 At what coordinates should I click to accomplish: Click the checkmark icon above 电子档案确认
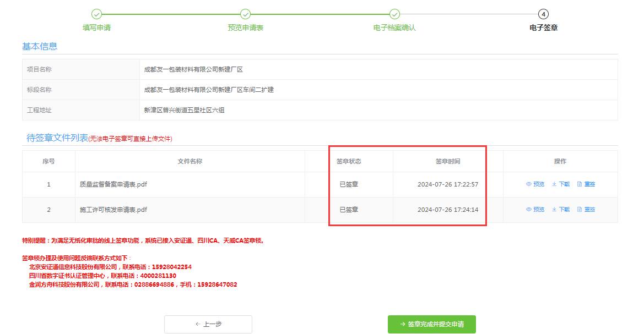[394, 13]
